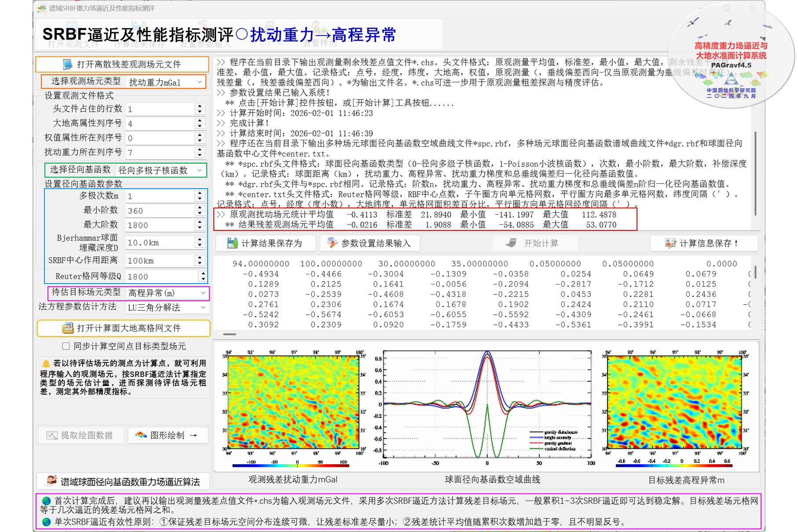This screenshot has height=532, width=798.
Task: Click 打开计算面大地高格网文件 button
Action: tap(124, 328)
